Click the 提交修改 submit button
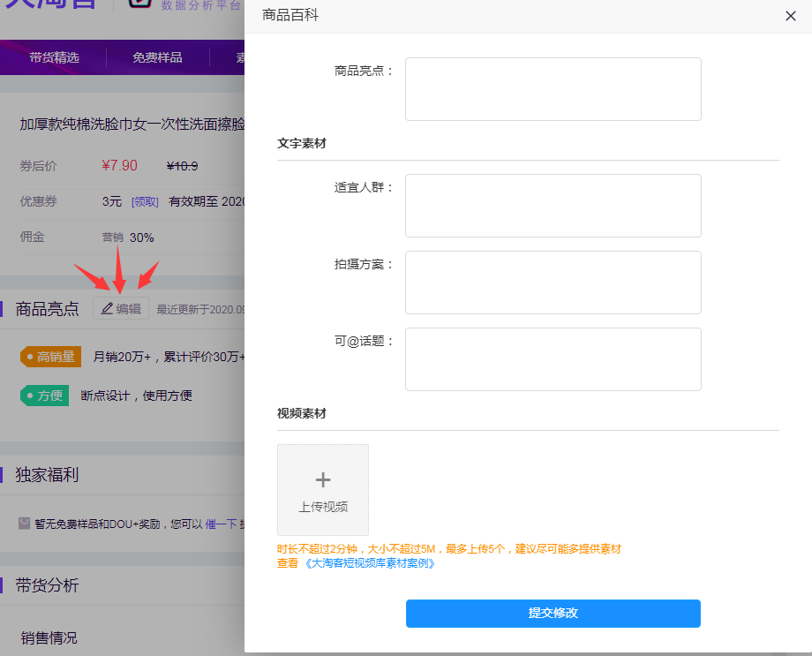Screen dimensions: 812x656 click(553, 614)
